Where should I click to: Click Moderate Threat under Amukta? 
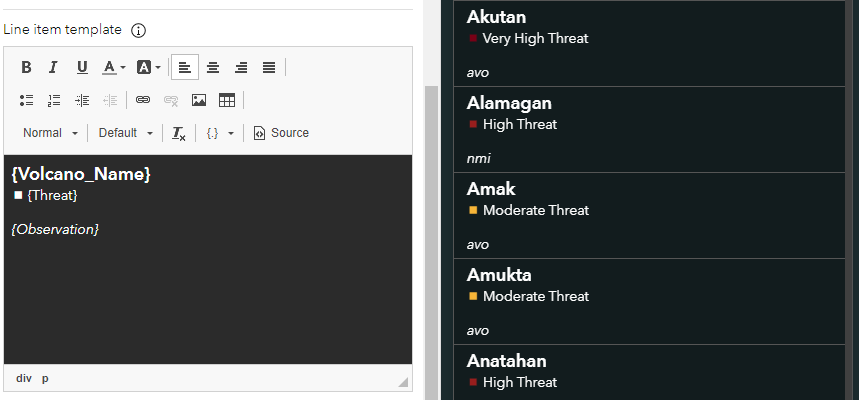pos(536,296)
